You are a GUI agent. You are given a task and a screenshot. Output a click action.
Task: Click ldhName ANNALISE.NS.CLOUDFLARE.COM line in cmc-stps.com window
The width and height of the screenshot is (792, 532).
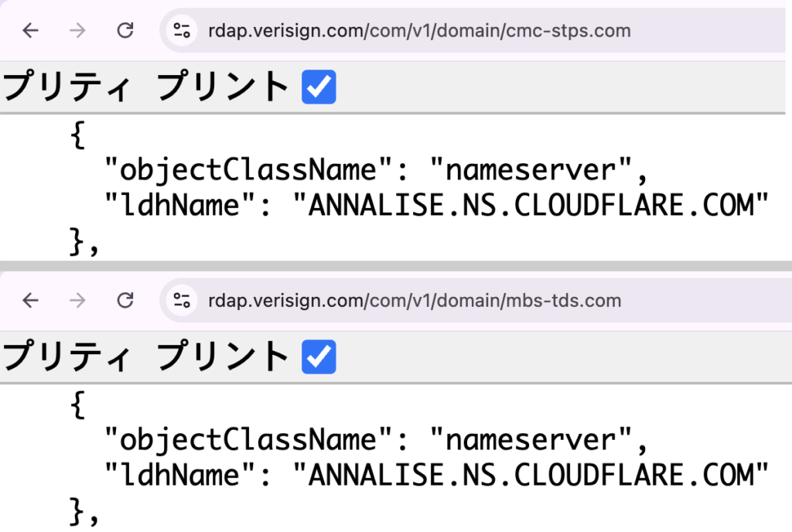pos(436,206)
